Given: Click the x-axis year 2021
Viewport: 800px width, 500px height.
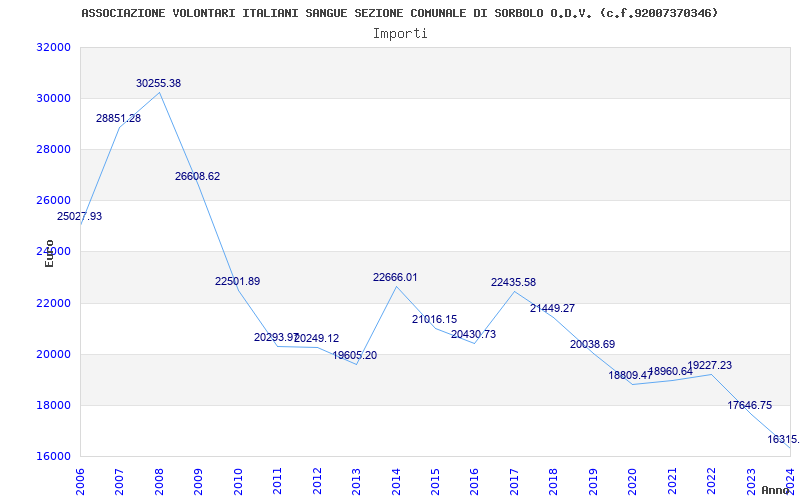Looking at the screenshot, I should [672, 481].
